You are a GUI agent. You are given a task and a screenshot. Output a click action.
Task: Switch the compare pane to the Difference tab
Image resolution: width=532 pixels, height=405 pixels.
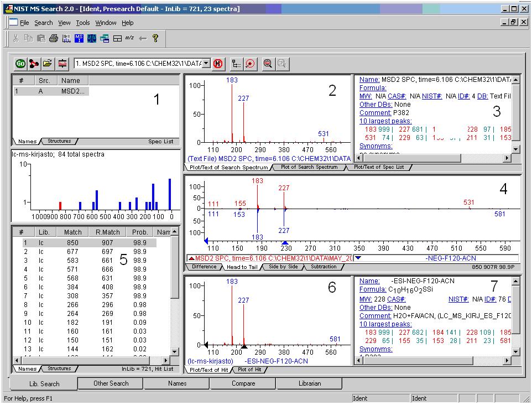point(204,267)
